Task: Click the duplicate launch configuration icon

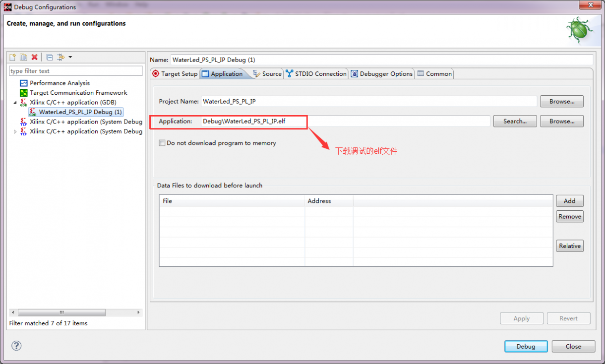Action: pyautogui.click(x=23, y=57)
